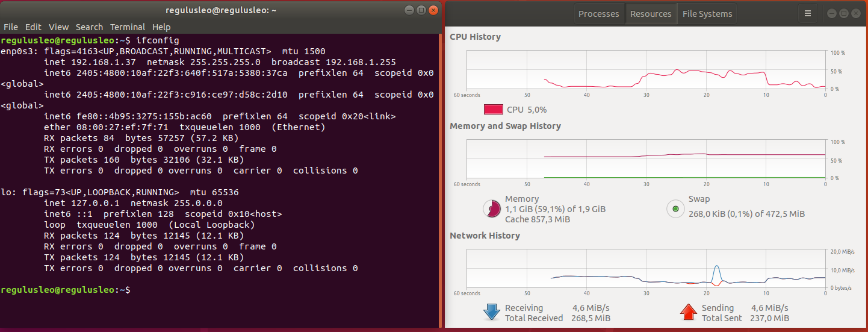Click the 'enp0s3: flags=4163' interface line
The width and height of the screenshot is (868, 332).
pyautogui.click(x=163, y=51)
